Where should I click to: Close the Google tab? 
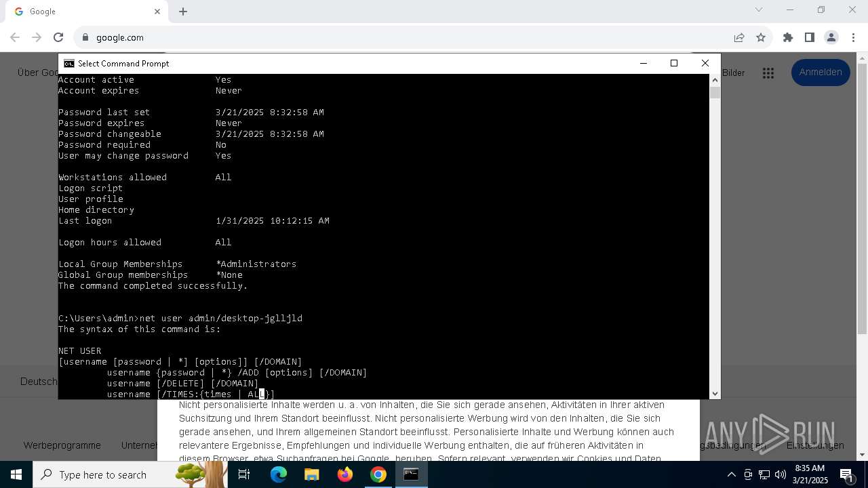pos(157,12)
